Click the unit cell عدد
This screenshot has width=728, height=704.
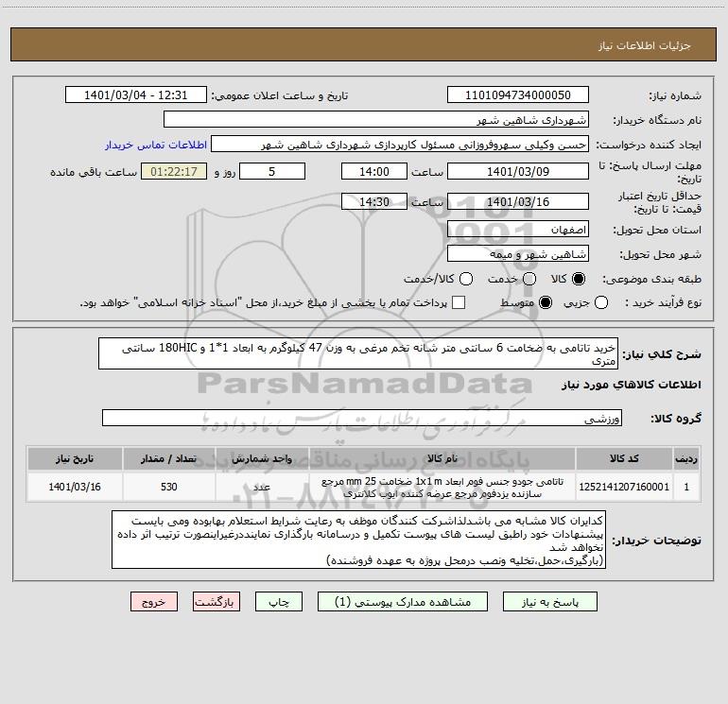click(262, 487)
